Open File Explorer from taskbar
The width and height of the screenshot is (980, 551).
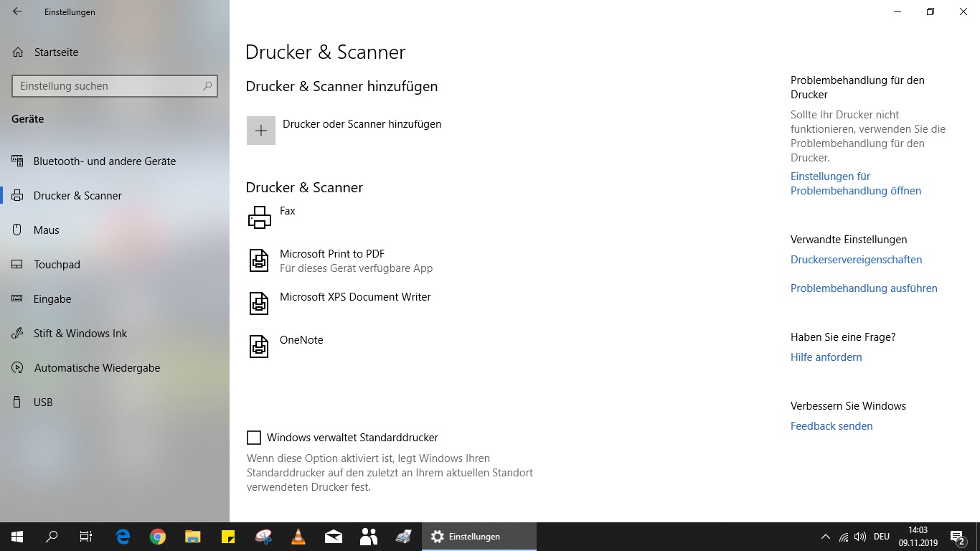[x=193, y=537]
